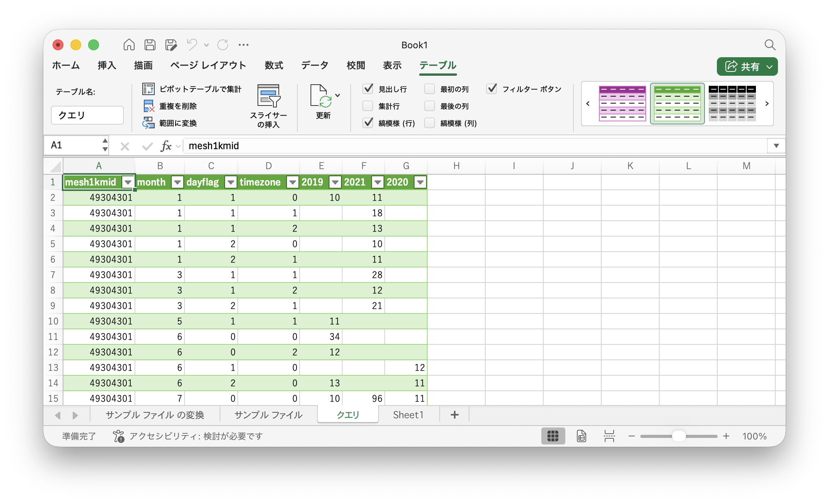This screenshot has width=829, height=504.
Task: Click the convert to range icon
Action: point(148,123)
